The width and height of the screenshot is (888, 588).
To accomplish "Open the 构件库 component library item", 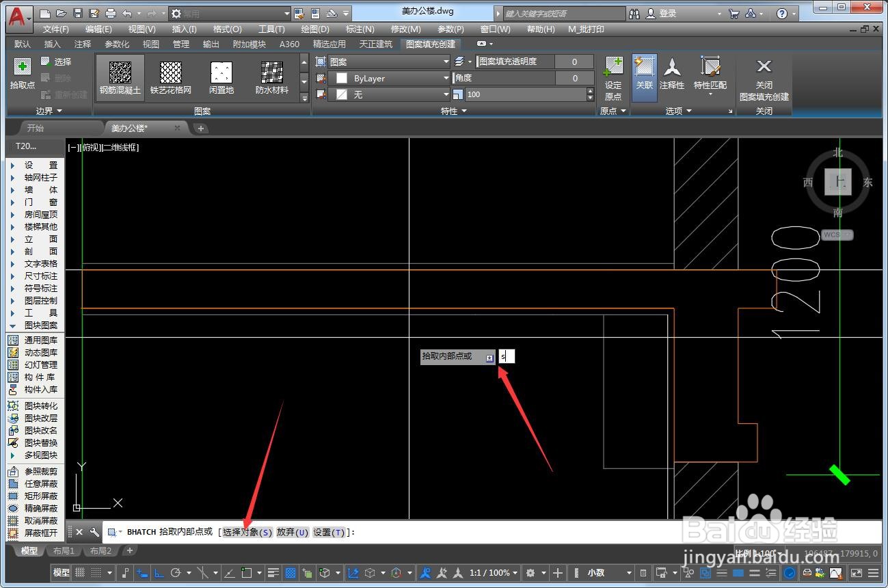I will pyautogui.click(x=34, y=377).
